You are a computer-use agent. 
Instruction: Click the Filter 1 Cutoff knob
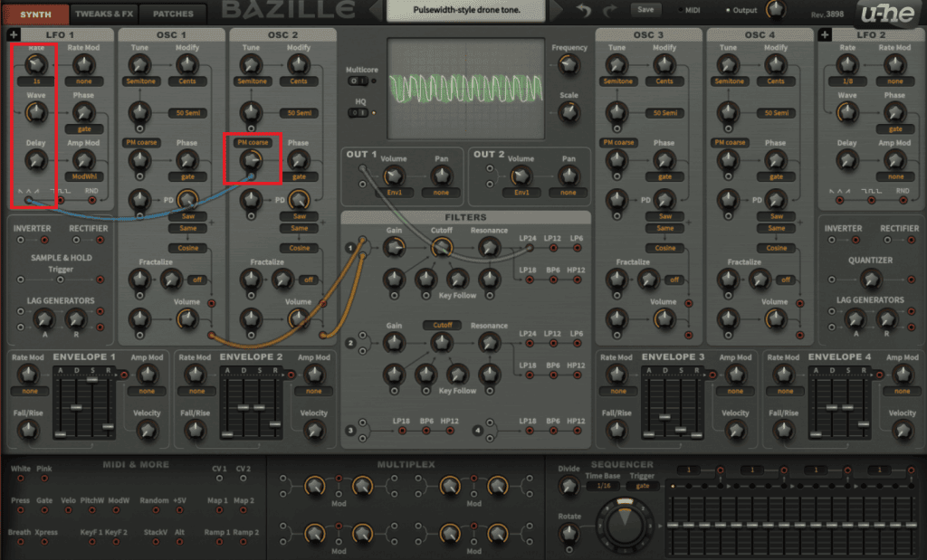point(442,248)
